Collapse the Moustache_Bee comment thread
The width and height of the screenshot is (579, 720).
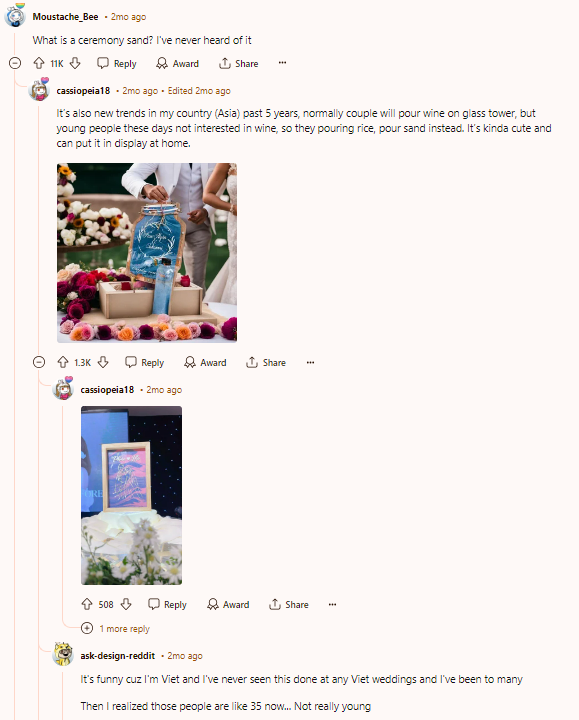(15, 63)
